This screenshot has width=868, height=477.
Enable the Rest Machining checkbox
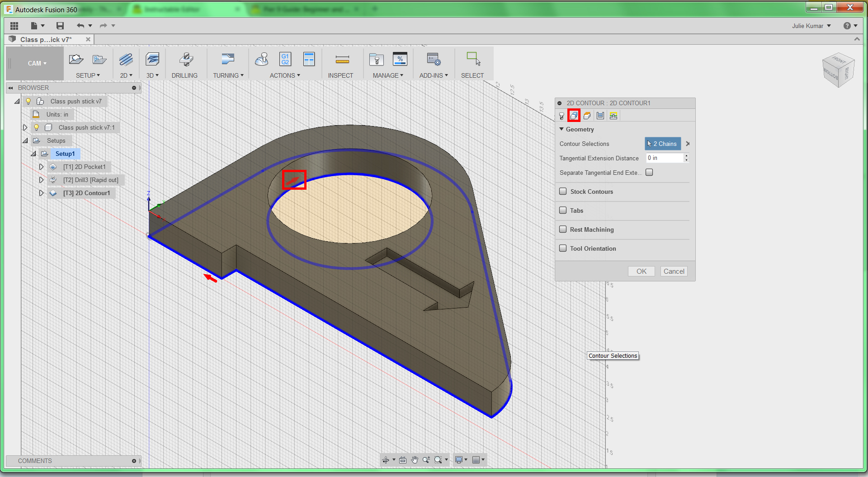click(563, 229)
